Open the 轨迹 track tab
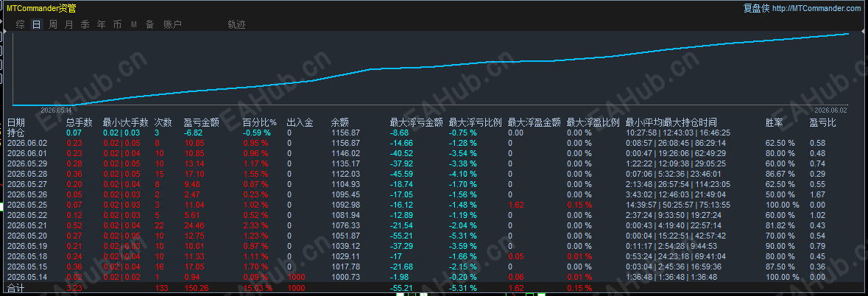Viewport: 868px width, 296px height. 236,24
